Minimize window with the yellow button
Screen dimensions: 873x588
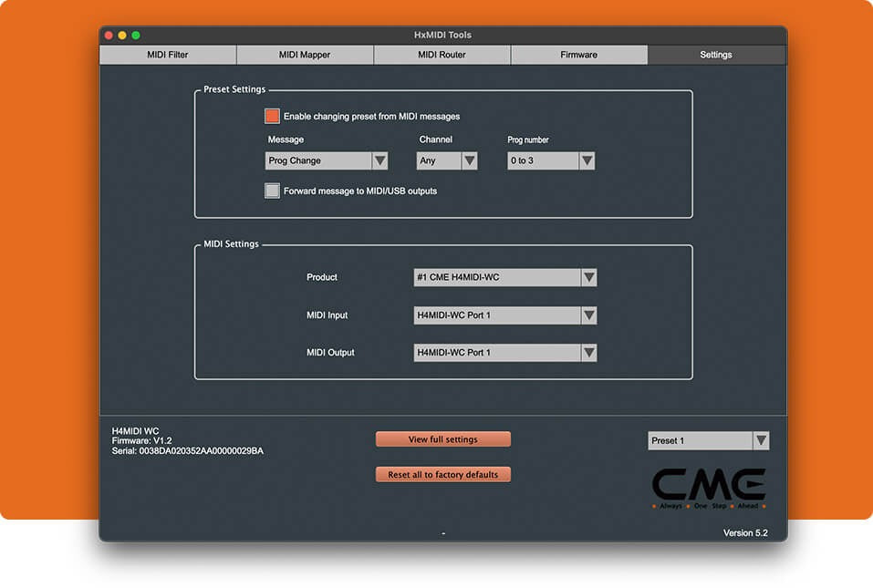pos(122,36)
